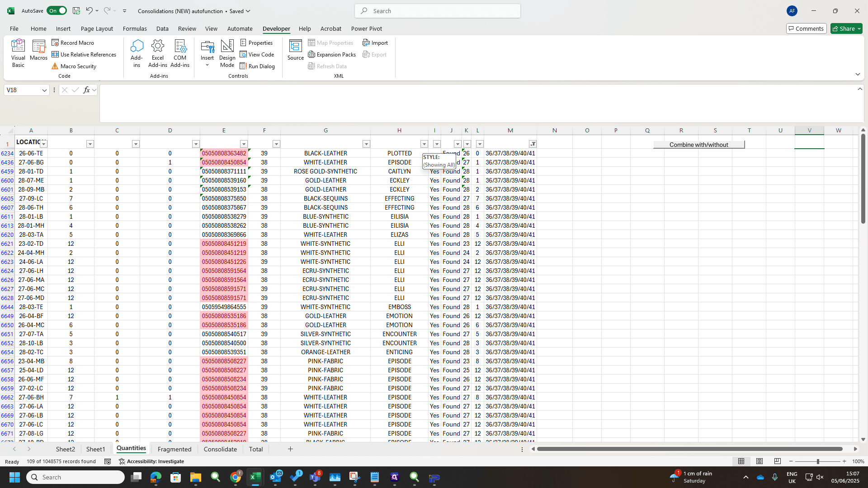Open the Macros dialog
This screenshot has height=488, width=868.
click(x=38, y=50)
